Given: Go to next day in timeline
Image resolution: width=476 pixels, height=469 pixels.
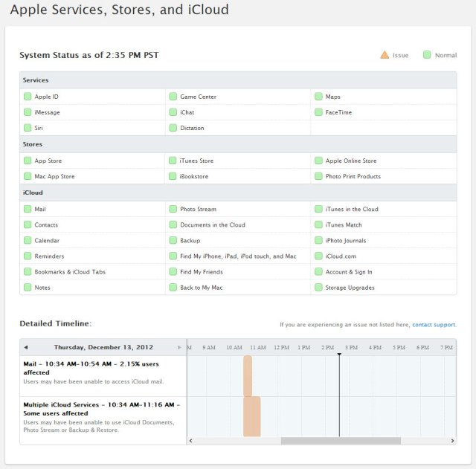Looking at the screenshot, I should 179,347.
